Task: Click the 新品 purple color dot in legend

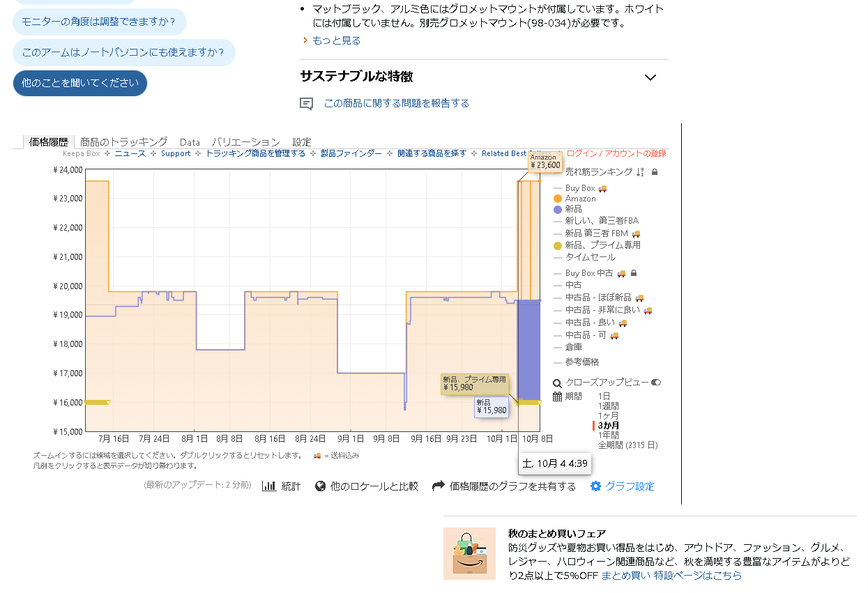Action: click(558, 210)
